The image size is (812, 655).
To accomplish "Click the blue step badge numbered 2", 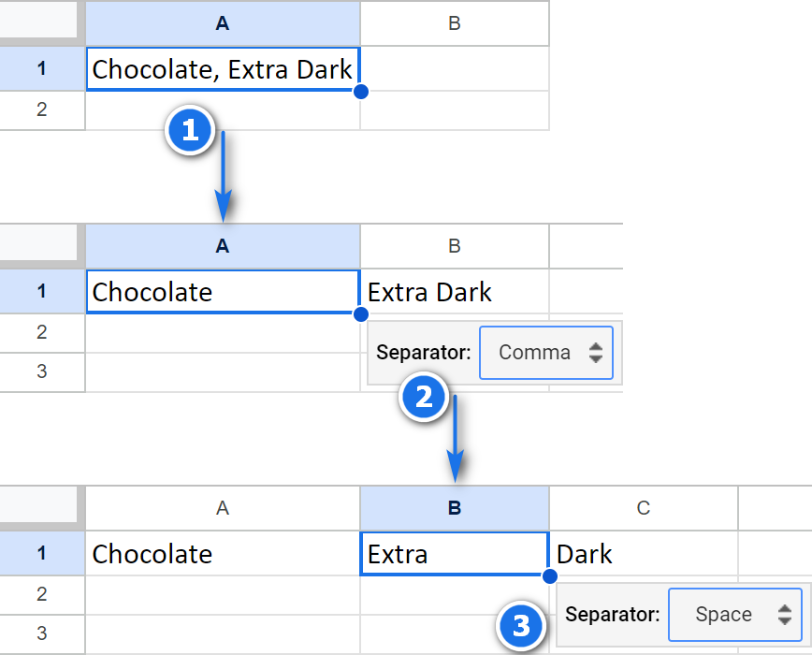I will click(x=425, y=398).
